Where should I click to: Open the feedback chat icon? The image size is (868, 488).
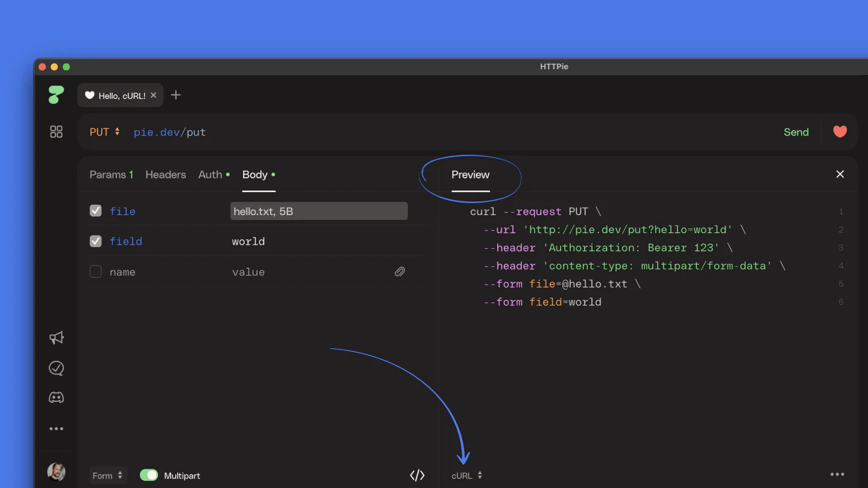56,368
